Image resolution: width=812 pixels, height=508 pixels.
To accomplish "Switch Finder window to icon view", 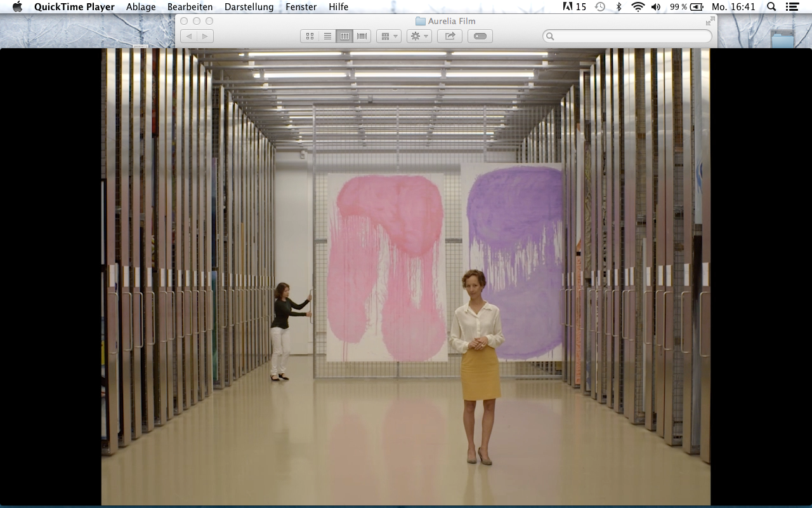I will tap(310, 36).
